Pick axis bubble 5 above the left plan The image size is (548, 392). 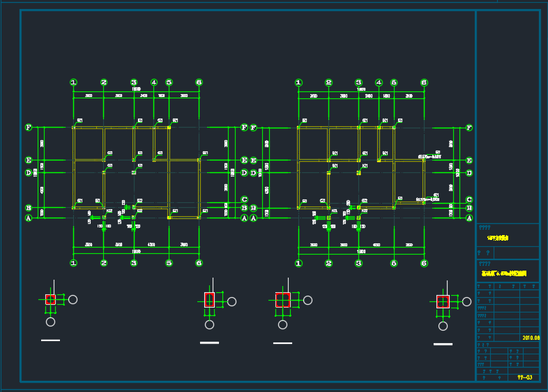[x=169, y=82]
